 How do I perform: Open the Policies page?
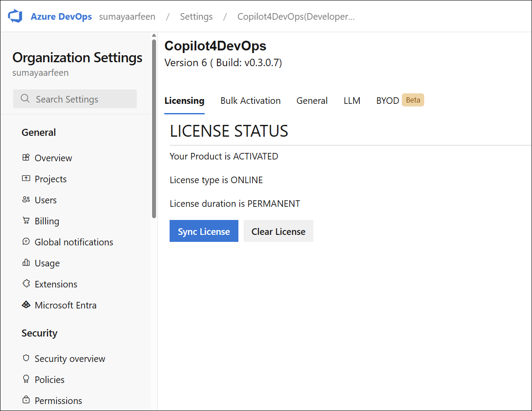tap(50, 379)
